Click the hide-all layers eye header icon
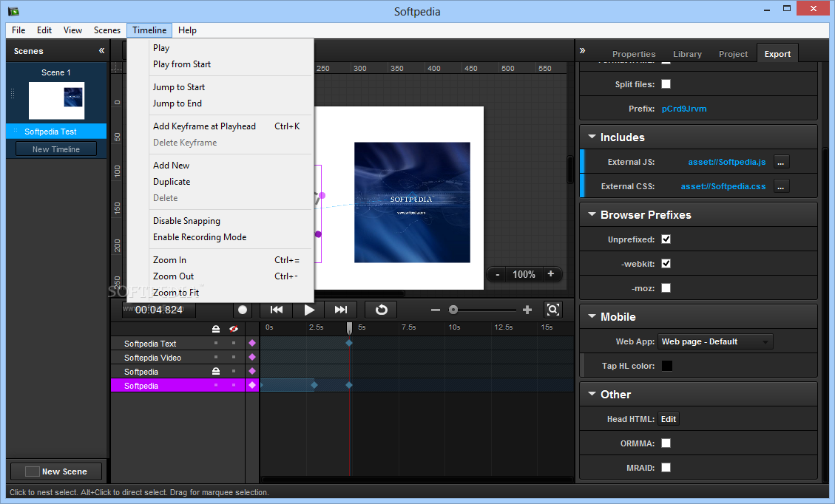 [x=233, y=329]
